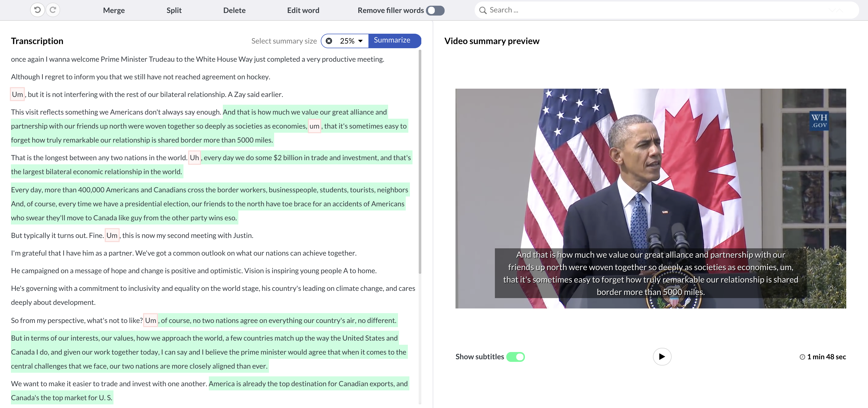Open the 25% summary size dropdown

(x=347, y=41)
